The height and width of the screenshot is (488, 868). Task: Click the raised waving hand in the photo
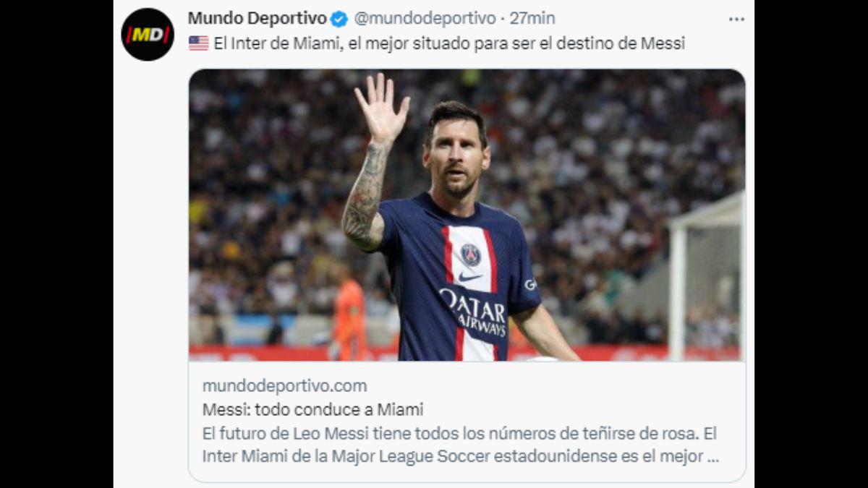tap(381, 108)
